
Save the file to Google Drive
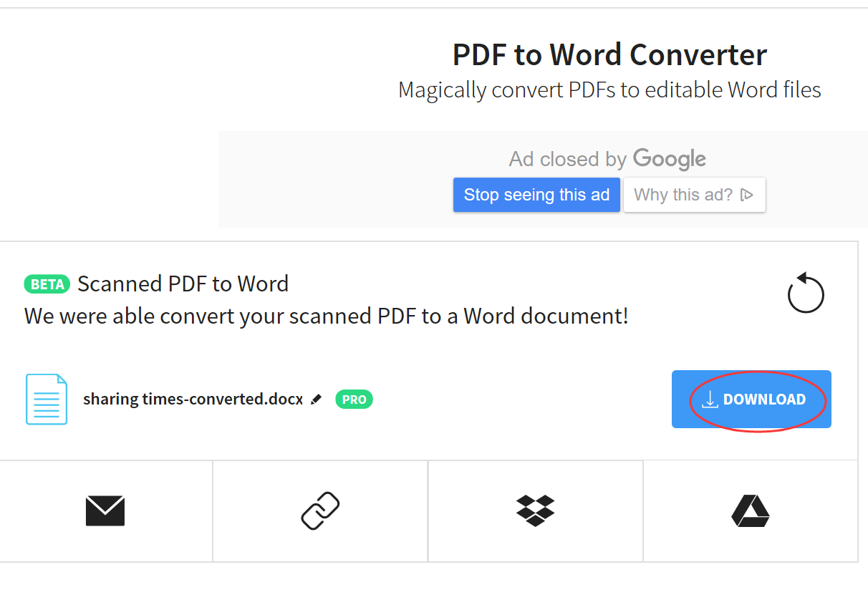751,511
